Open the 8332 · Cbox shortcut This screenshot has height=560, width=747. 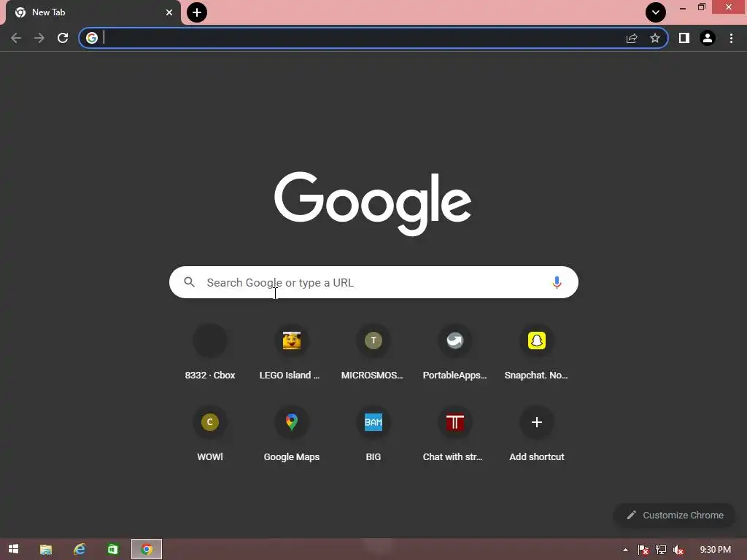210,352
